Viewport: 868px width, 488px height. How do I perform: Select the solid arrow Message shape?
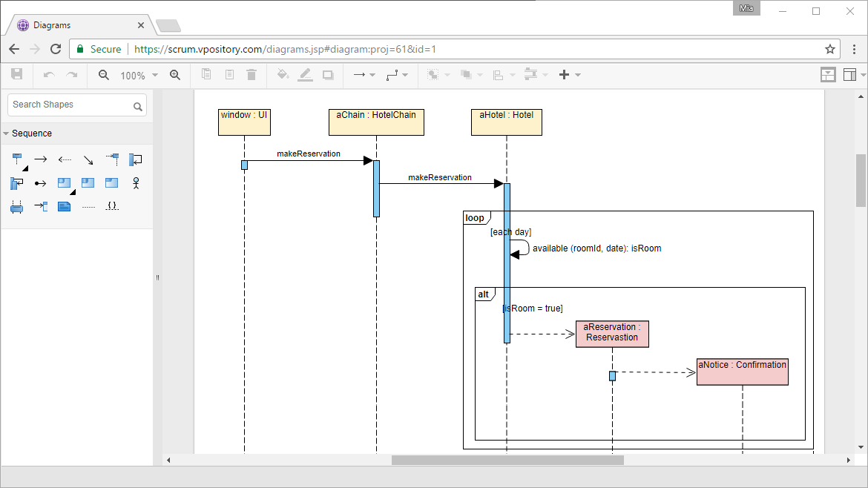(x=41, y=160)
